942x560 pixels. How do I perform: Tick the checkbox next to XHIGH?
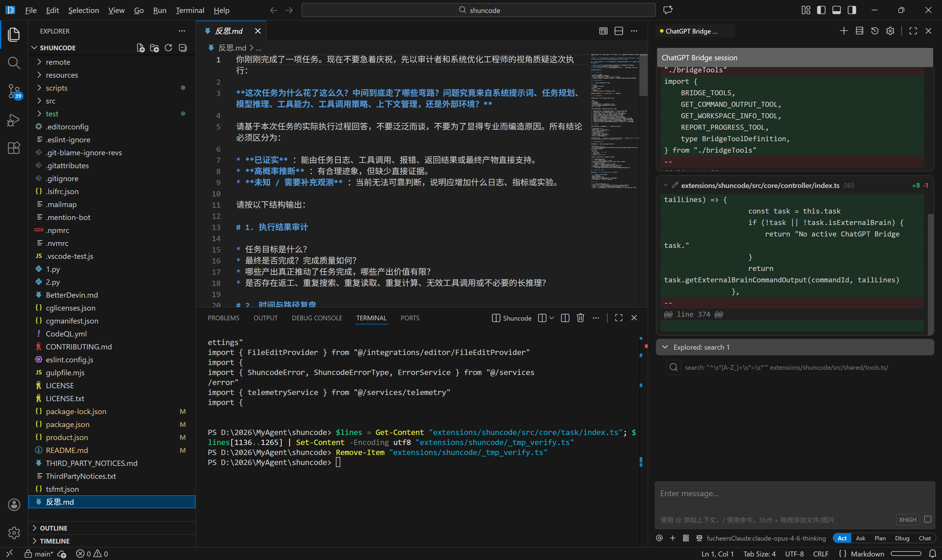point(927,519)
